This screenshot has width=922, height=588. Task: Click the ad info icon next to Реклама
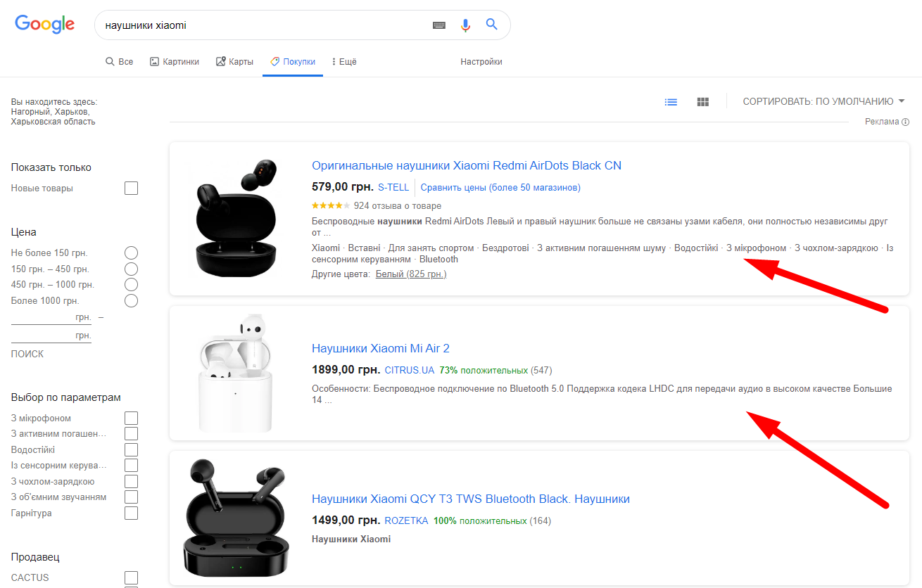[905, 122]
